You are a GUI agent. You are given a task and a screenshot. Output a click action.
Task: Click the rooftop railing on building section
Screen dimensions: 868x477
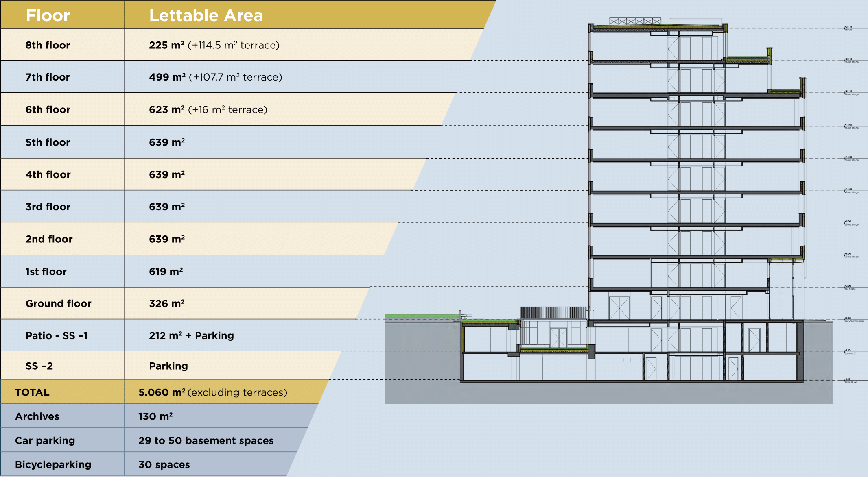pyautogui.click(x=635, y=21)
